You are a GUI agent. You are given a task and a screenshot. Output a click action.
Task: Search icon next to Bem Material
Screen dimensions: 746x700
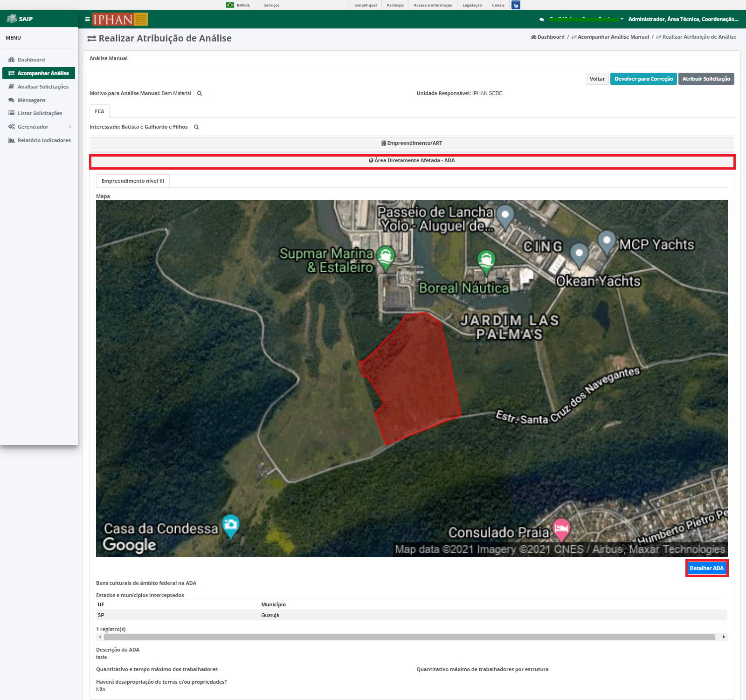pyautogui.click(x=200, y=94)
